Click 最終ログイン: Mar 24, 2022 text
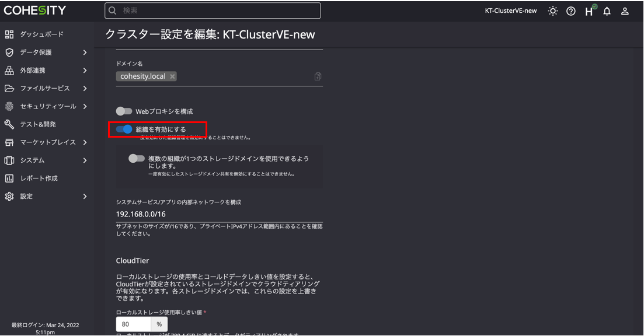Viewport: 644px width, 336px height. [45, 325]
